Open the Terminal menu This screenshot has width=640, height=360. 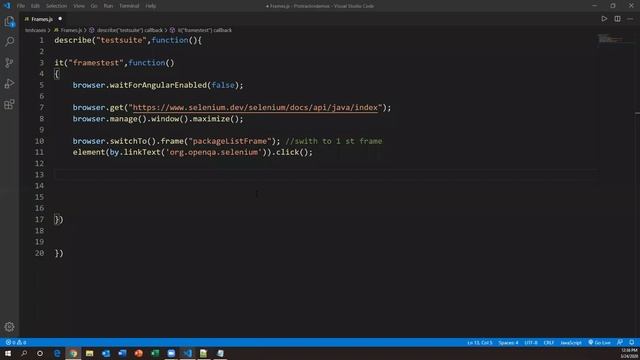[x=129, y=6]
